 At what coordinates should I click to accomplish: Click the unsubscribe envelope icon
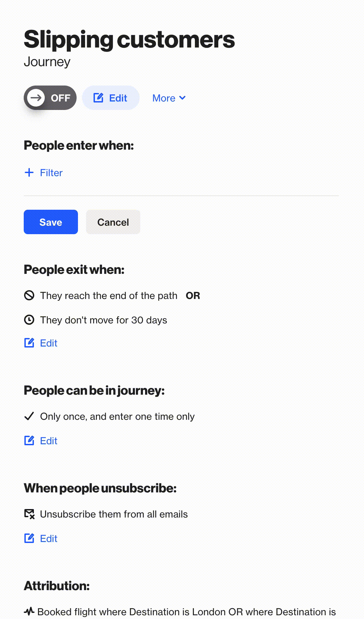coord(29,514)
